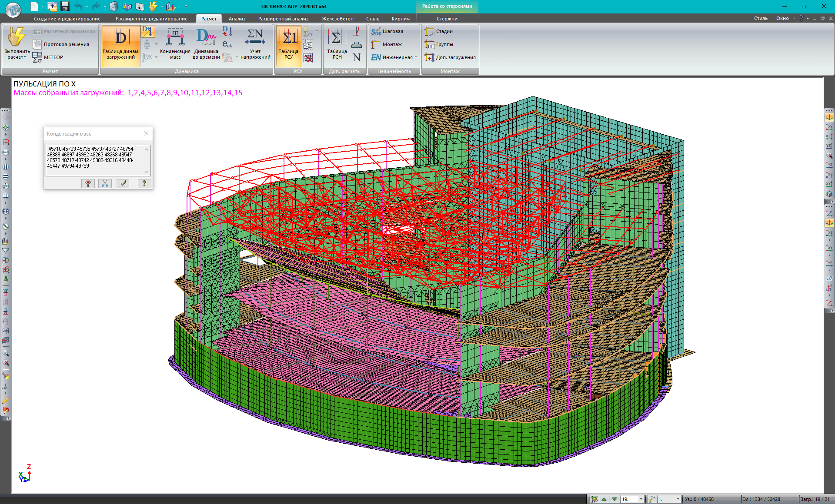Viewport: 835px width, 504px height.
Task: Click the save diskette icon
Action: pos(65,6)
